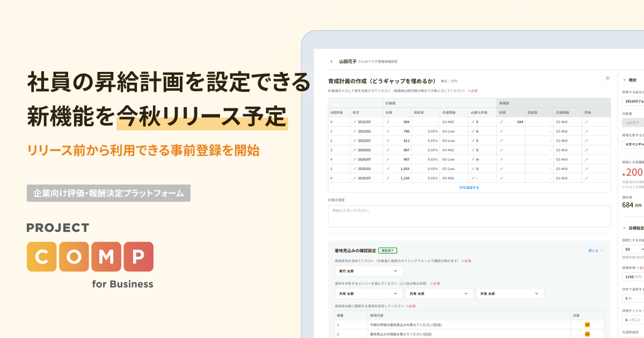Open the 202205 salary data dropdown

coord(633,100)
